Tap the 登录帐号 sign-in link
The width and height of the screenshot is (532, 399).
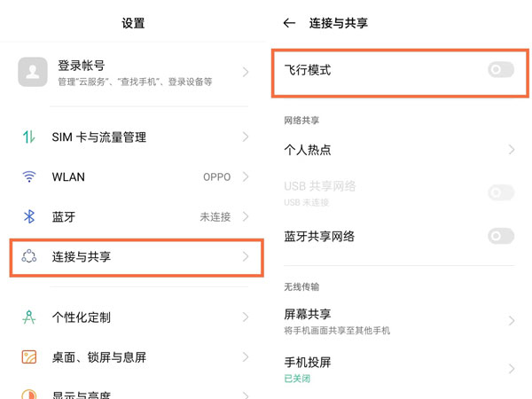[82, 66]
